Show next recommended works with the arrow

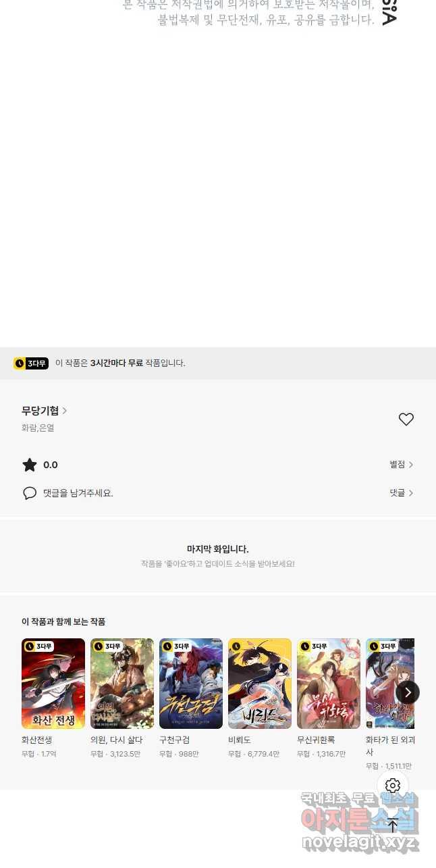click(x=408, y=692)
